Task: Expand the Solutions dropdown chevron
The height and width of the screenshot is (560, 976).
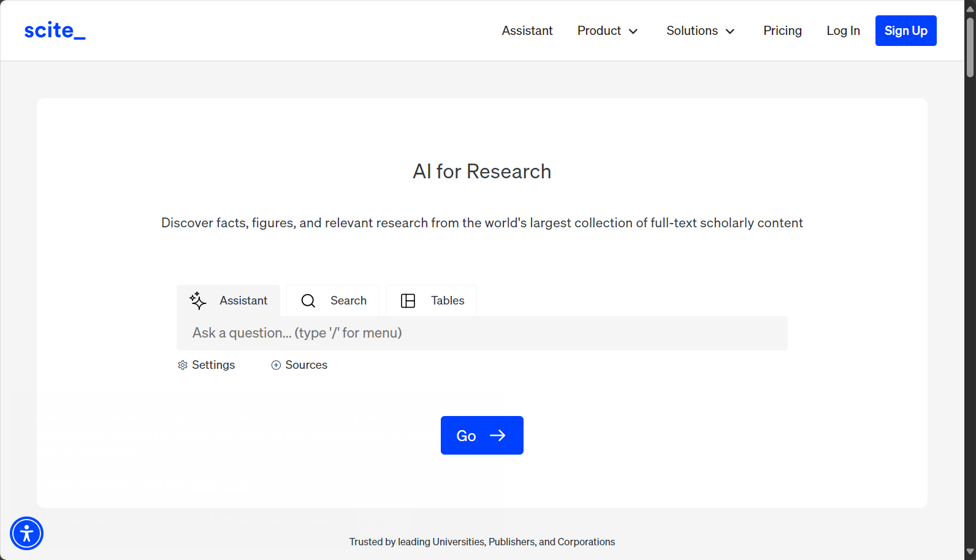Action: [730, 31]
